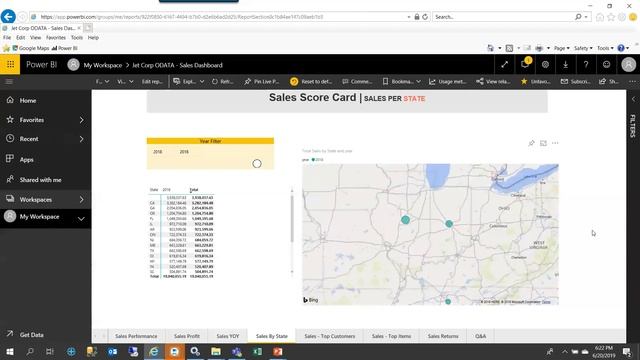Open Outlook from the taskbar

(x=113, y=351)
